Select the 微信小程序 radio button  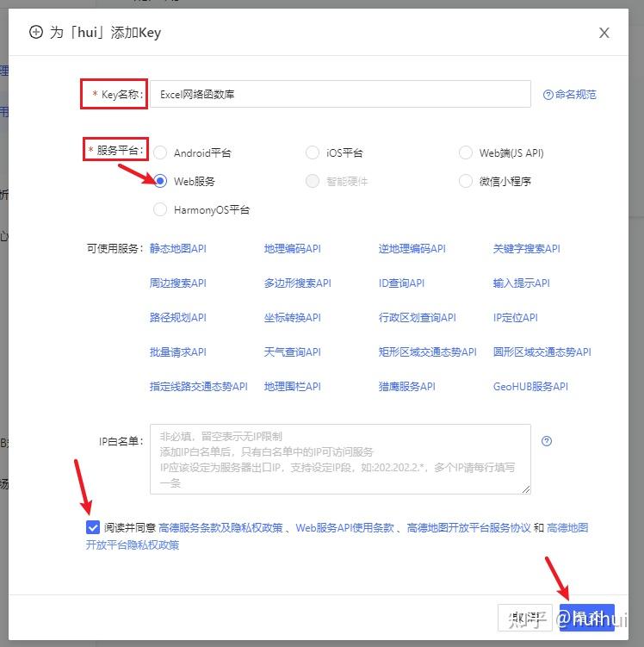(x=466, y=181)
